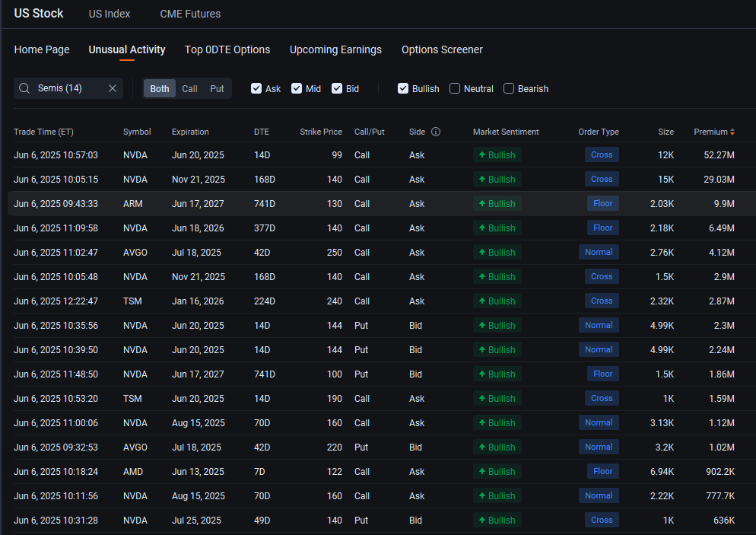756x535 pixels.
Task: Open Top 0DTE Options tab
Action: tap(227, 49)
